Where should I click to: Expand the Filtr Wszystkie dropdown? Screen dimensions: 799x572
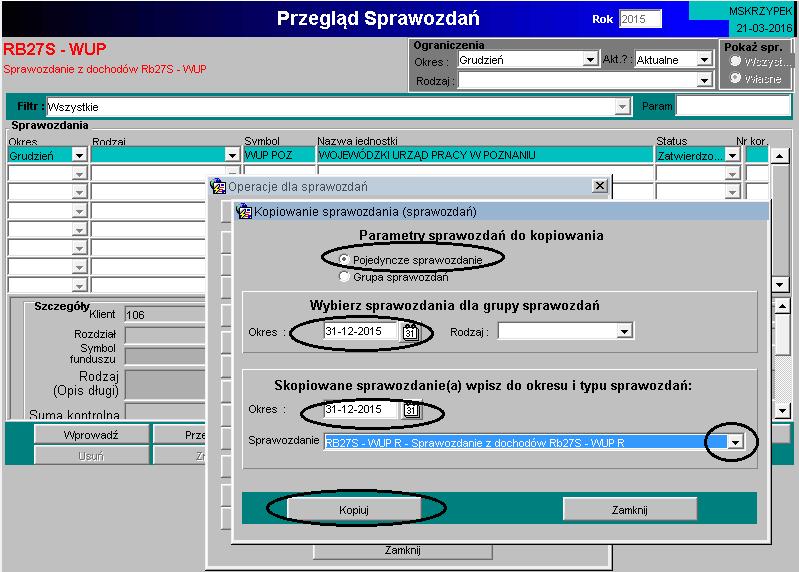[x=622, y=106]
